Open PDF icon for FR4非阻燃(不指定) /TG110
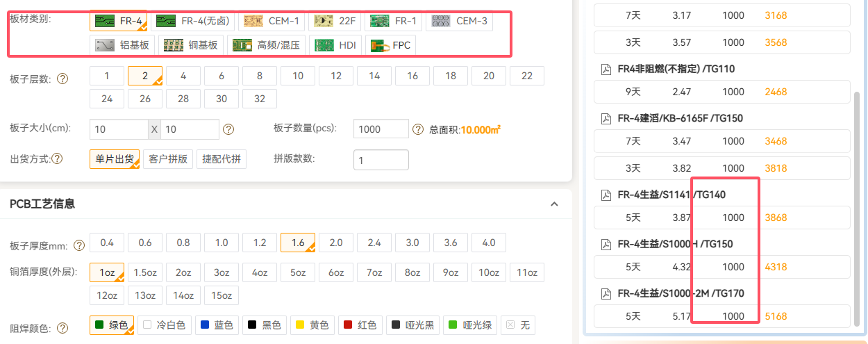 tap(606, 69)
